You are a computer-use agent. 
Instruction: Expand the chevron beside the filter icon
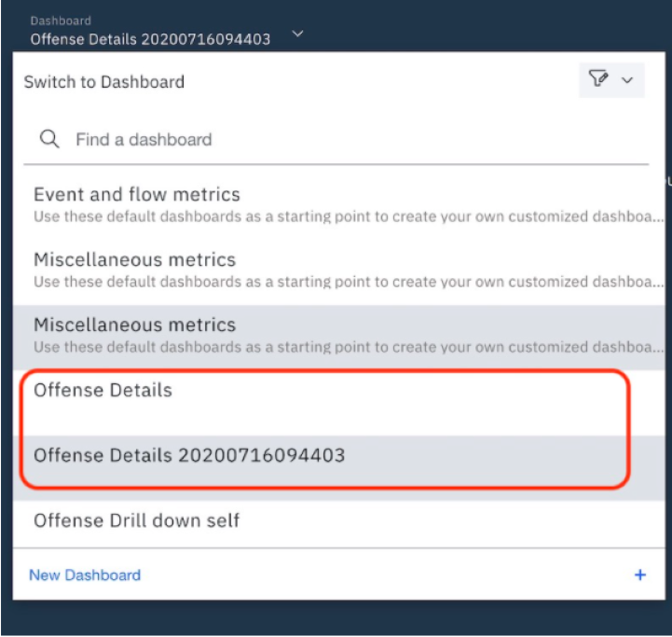pyautogui.click(x=627, y=81)
